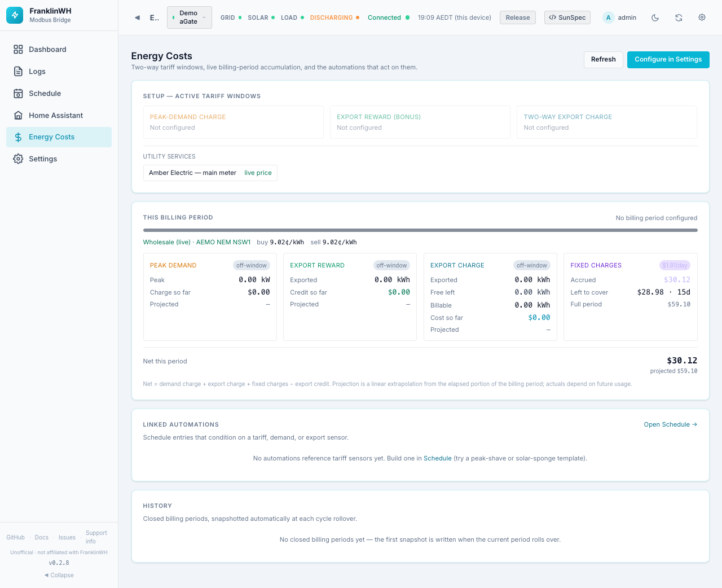Click the DISCHARGING status indicator
The height and width of the screenshot is (588, 722).
click(334, 17)
